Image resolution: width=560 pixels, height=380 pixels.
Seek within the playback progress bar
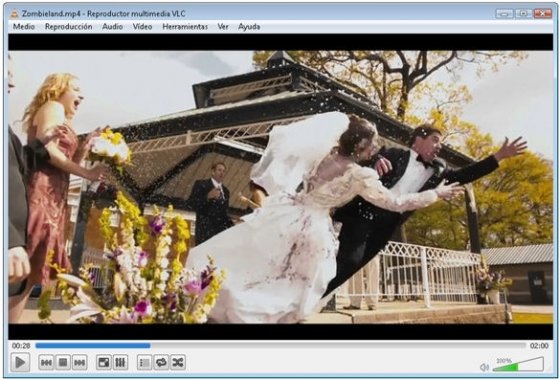(x=281, y=346)
